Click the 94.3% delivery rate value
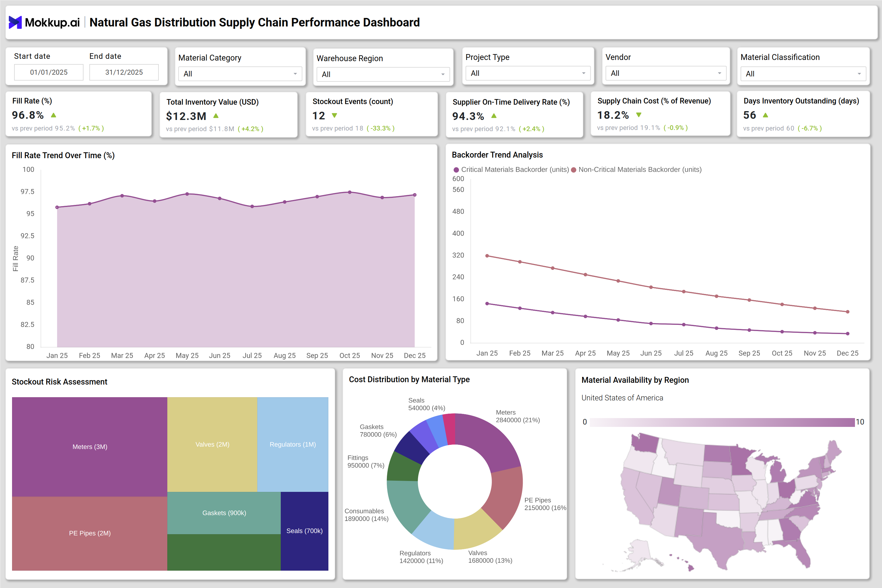The image size is (882, 588). pos(468,116)
